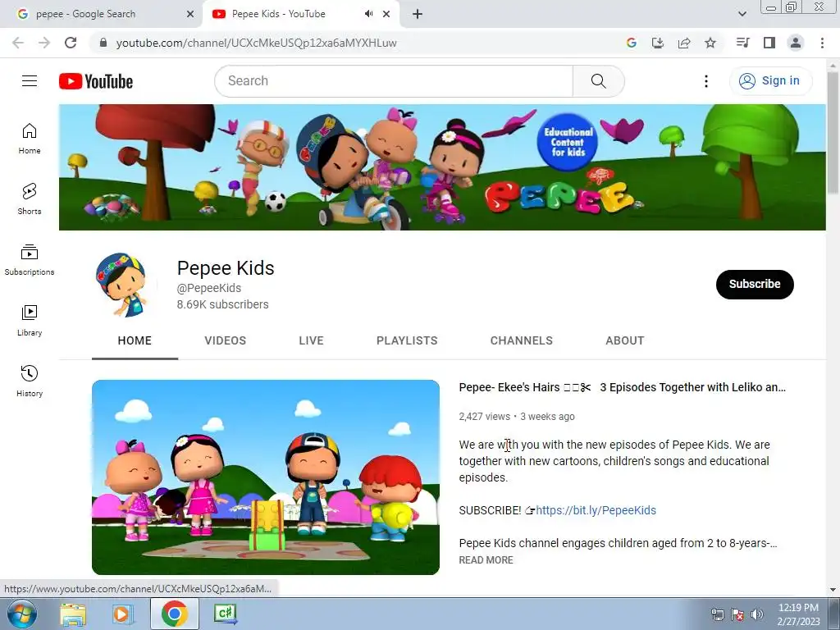Click the Google icon in address bar

coord(631,43)
